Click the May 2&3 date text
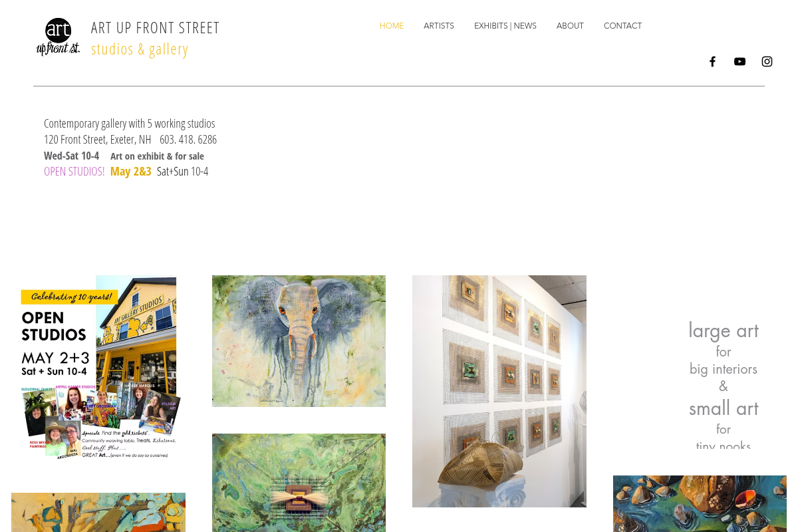Viewport: 798px width, 532px height. point(131,172)
